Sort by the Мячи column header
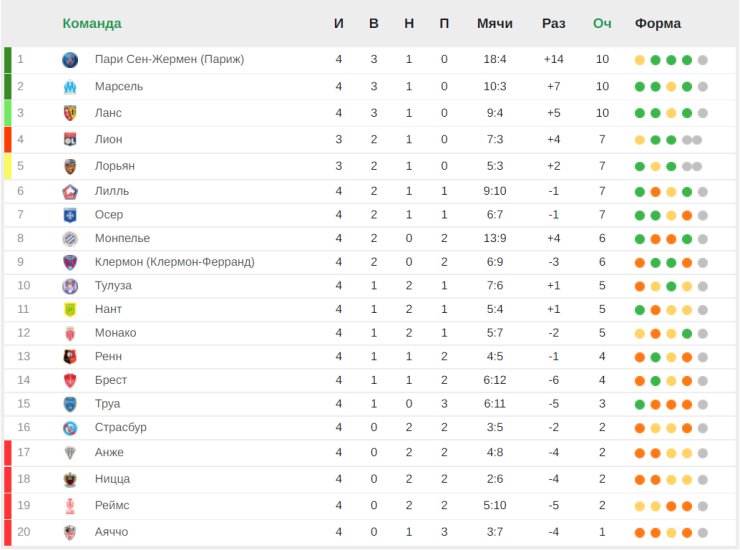 tap(495, 23)
